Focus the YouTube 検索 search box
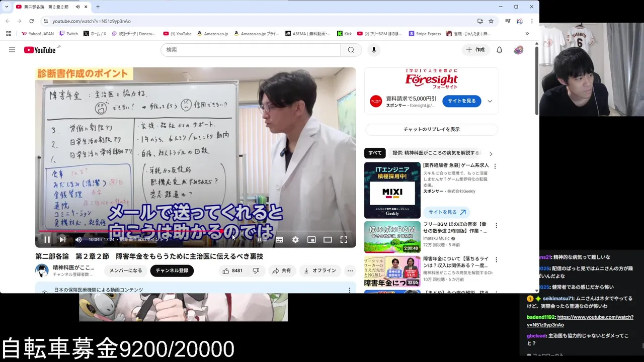 click(x=251, y=50)
